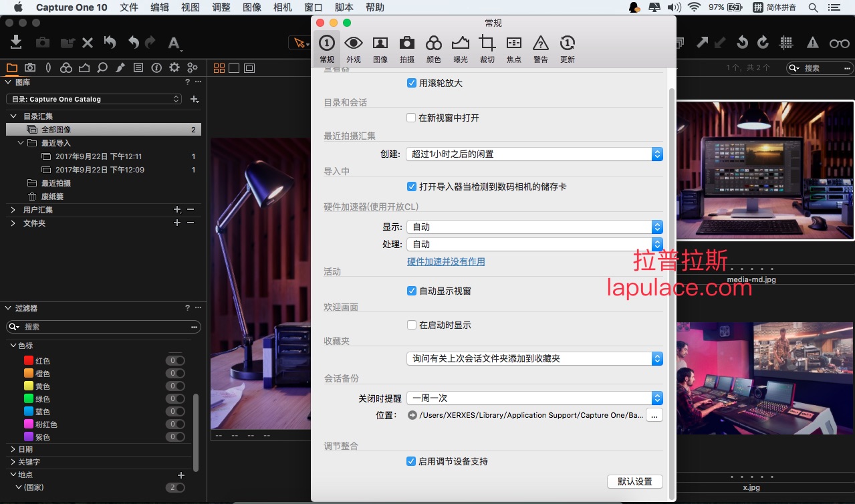Click the 默认设置 button

coord(634,481)
